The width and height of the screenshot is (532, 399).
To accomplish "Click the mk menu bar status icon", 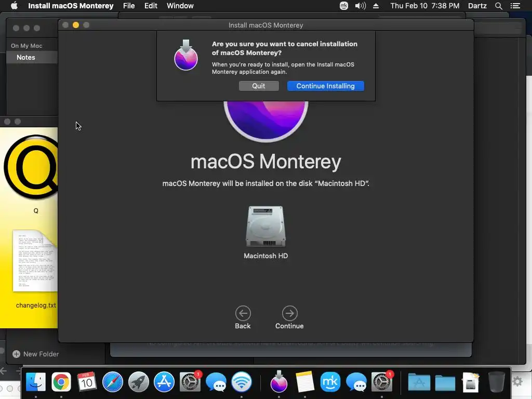I will pyautogui.click(x=344, y=6).
